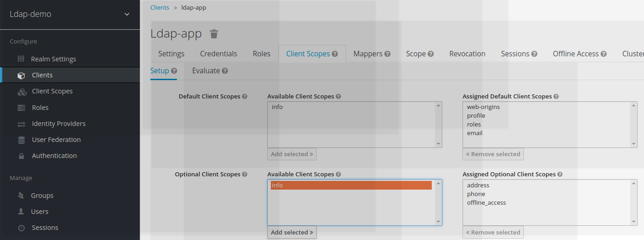Select address in assigned optional scopes
The height and width of the screenshot is (240, 644).
478,185
